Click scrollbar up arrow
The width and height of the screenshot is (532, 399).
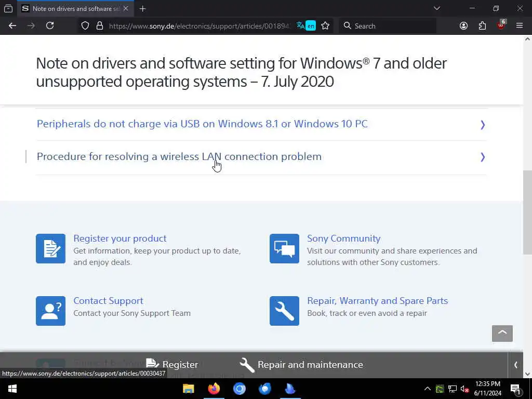(527, 39)
